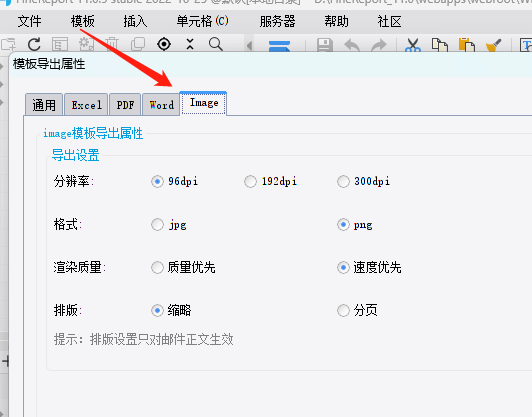Select the Image tab
This screenshot has width=532, height=417.
click(x=204, y=103)
